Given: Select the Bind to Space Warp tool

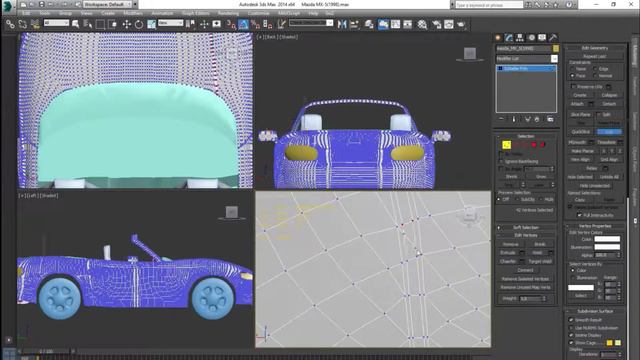Looking at the screenshot, I should coord(35,24).
